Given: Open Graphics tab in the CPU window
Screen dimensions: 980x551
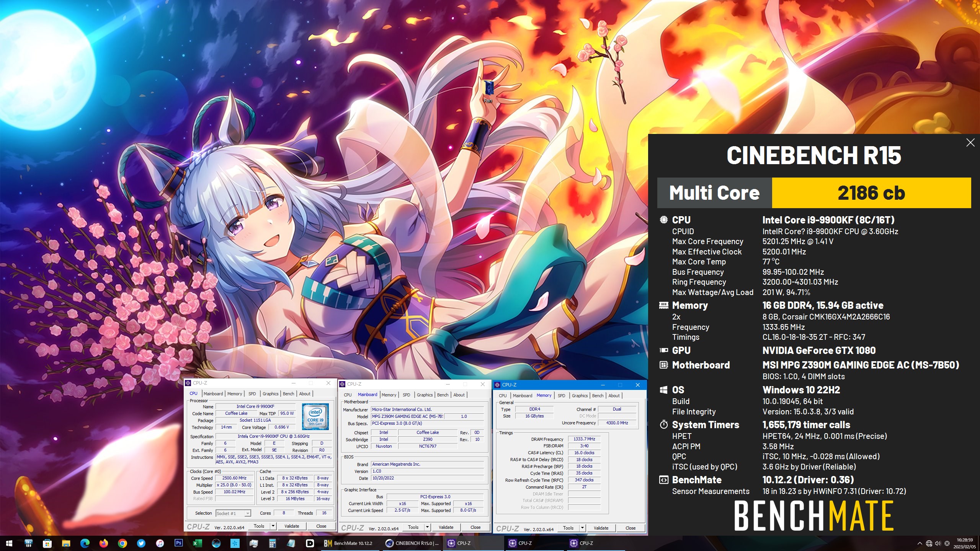Looking at the screenshot, I should (x=270, y=394).
